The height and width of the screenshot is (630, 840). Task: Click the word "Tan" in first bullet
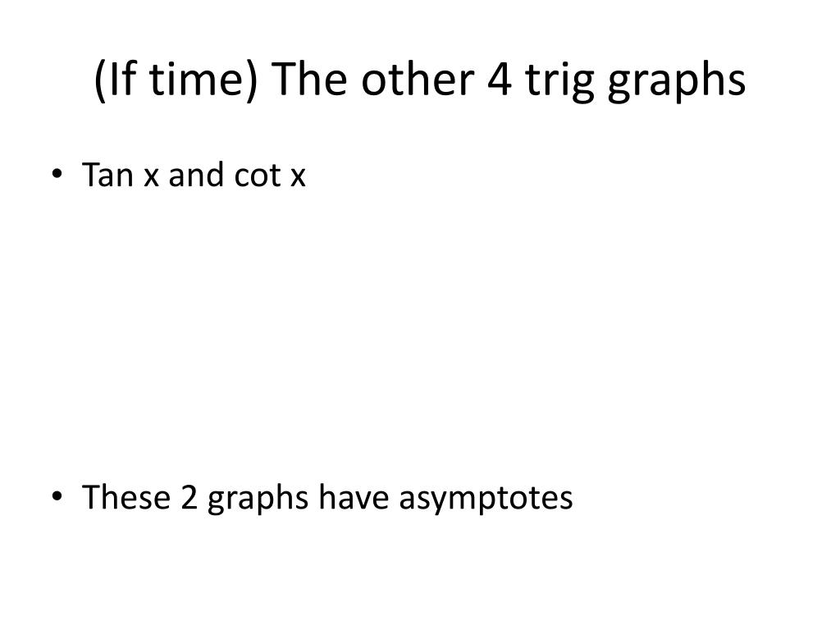pyautogui.click(x=107, y=175)
